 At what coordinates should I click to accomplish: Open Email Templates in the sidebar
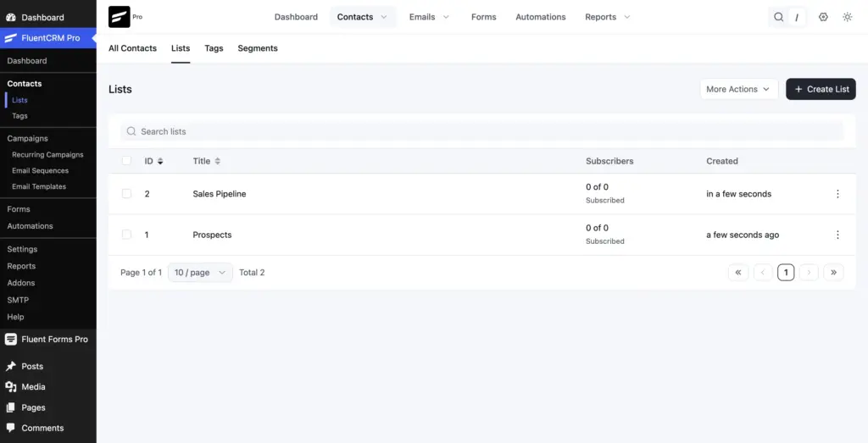pos(39,187)
